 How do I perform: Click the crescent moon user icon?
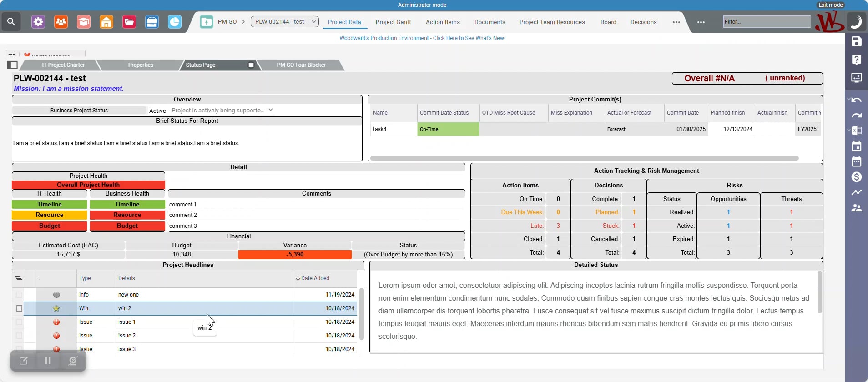[x=856, y=21]
